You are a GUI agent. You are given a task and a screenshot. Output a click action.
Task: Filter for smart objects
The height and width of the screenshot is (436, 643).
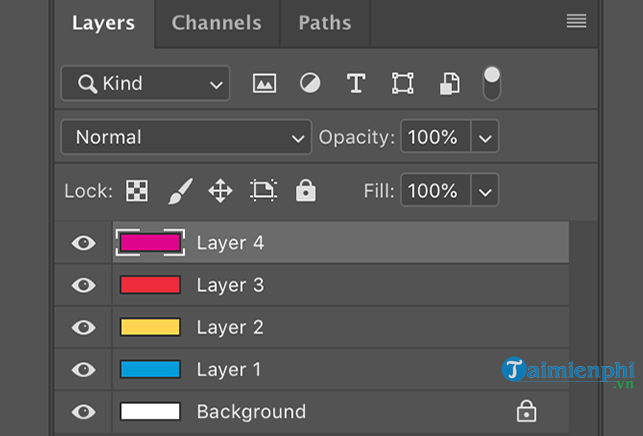click(450, 84)
